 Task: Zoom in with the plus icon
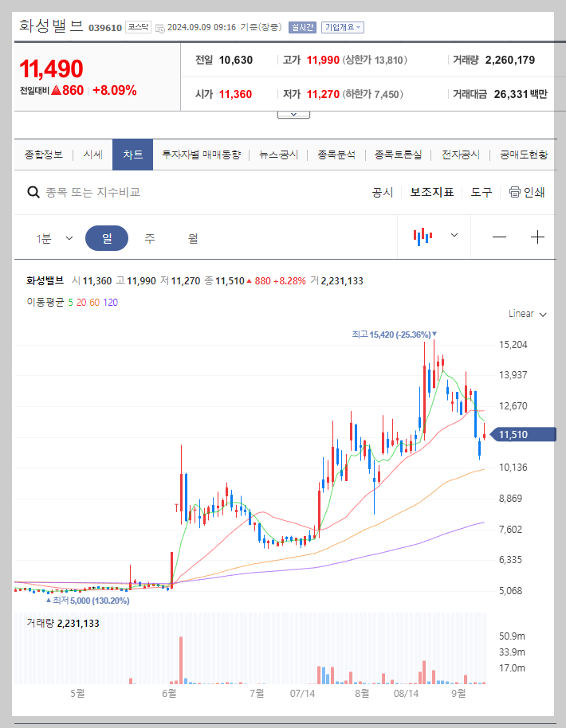538,237
